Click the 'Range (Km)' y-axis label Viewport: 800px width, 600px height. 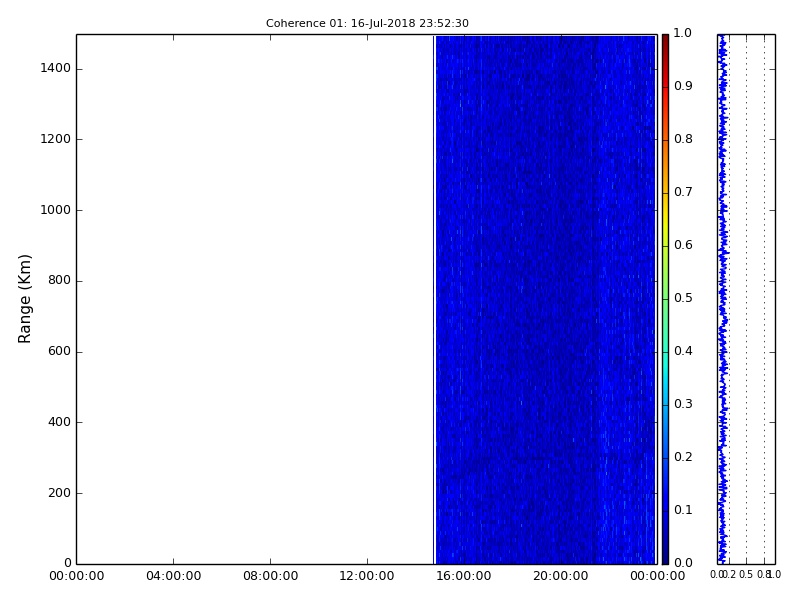click(24, 299)
